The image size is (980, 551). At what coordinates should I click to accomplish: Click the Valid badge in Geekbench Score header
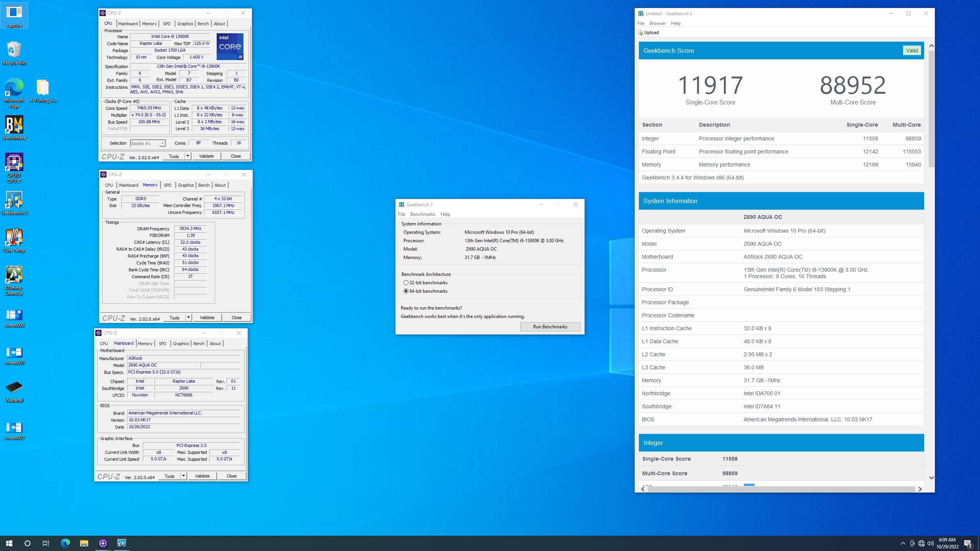[x=911, y=51]
